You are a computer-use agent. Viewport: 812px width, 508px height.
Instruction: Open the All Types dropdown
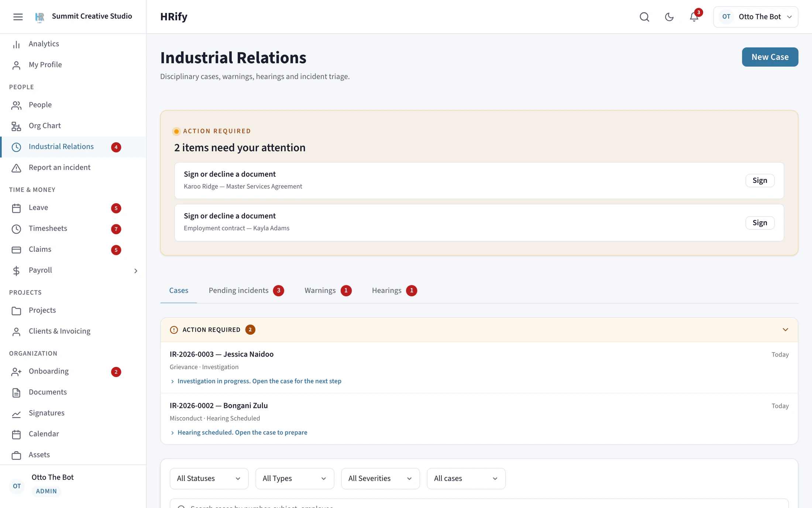tap(295, 478)
